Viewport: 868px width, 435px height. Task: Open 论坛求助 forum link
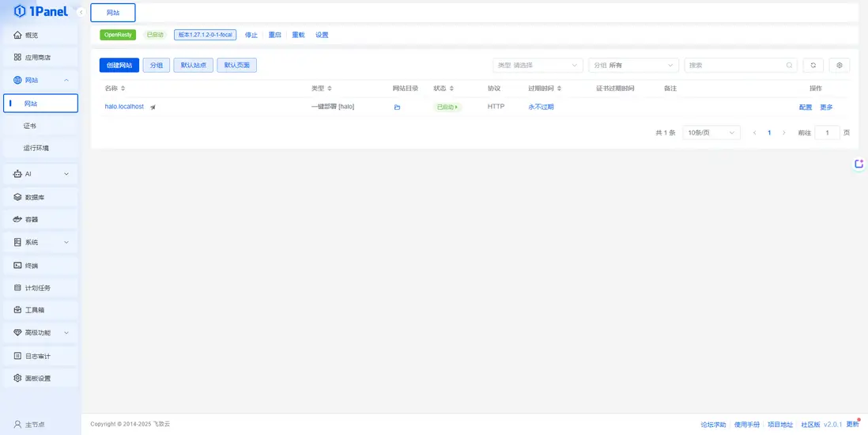click(x=713, y=425)
